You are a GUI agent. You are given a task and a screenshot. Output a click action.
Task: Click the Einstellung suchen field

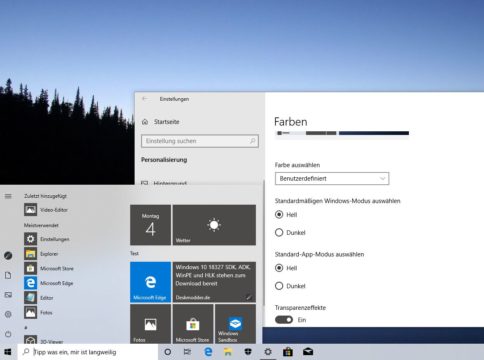tap(200, 141)
